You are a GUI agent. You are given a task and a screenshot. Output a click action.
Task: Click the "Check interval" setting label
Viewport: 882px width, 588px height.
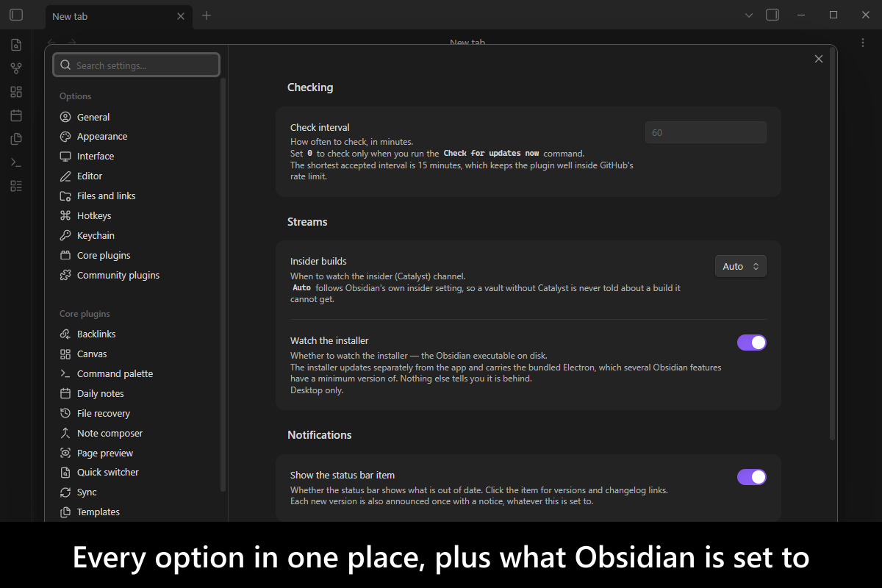[320, 127]
